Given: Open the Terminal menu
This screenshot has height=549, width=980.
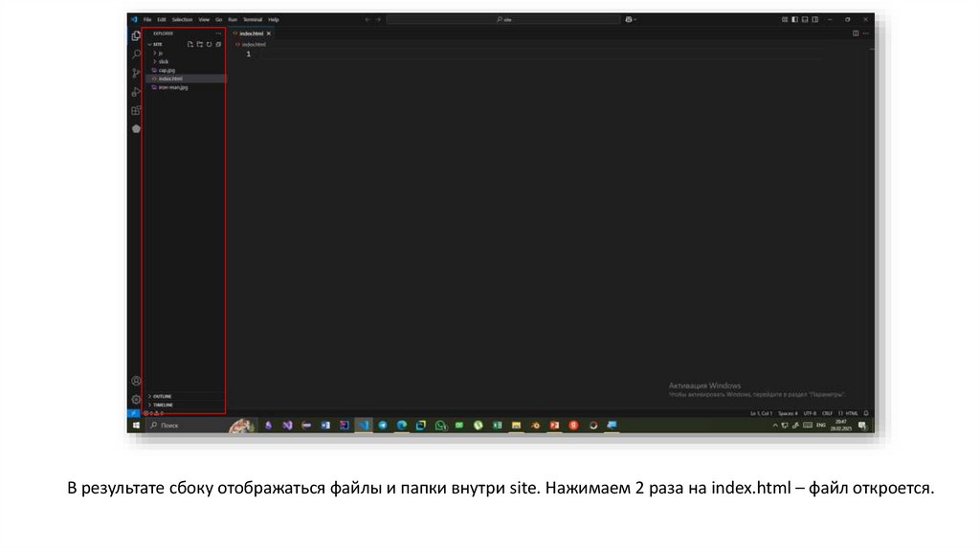Looking at the screenshot, I should click(253, 19).
